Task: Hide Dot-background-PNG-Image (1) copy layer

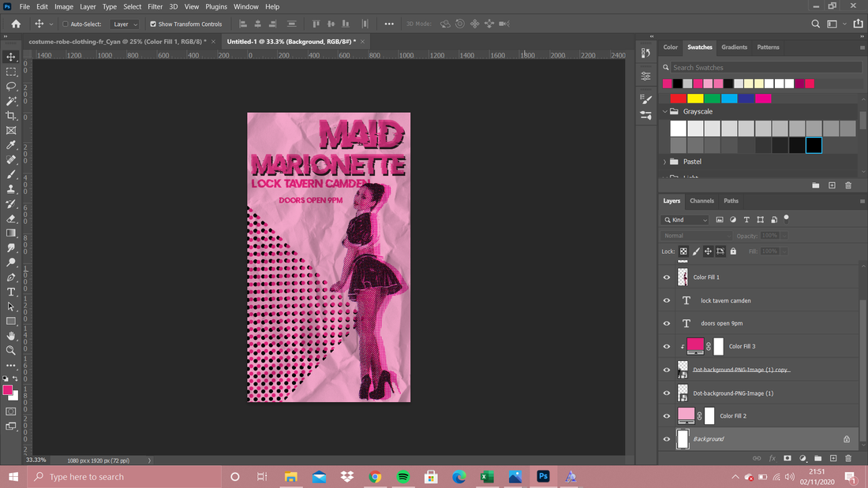Action: point(667,370)
